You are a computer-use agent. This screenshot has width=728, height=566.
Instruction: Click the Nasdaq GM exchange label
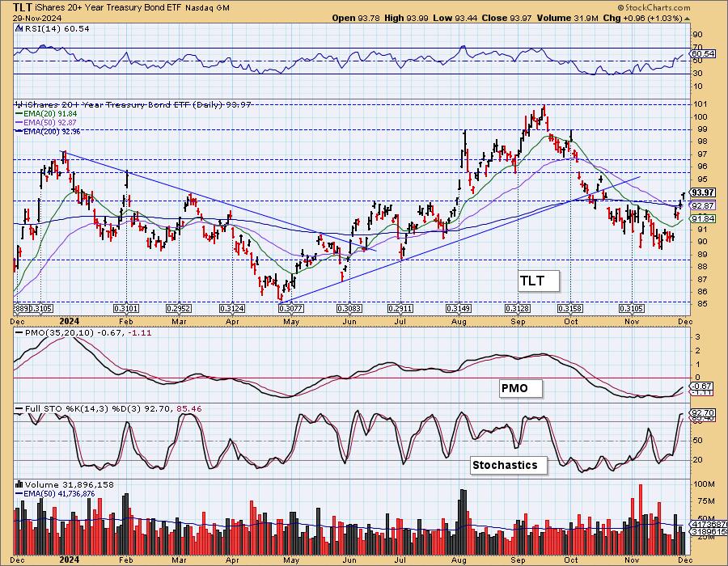coord(208,8)
